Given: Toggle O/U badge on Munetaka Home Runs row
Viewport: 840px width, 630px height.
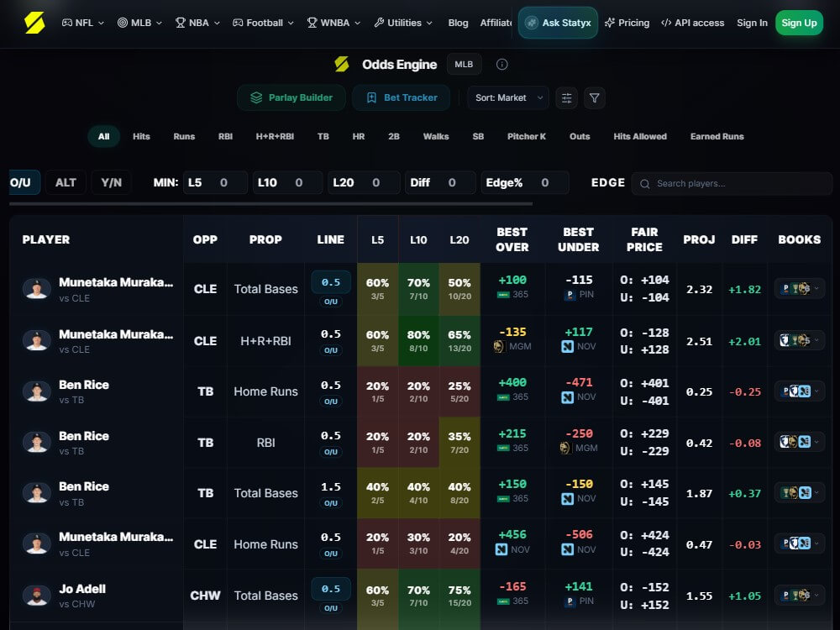Looking at the screenshot, I should click(330, 553).
